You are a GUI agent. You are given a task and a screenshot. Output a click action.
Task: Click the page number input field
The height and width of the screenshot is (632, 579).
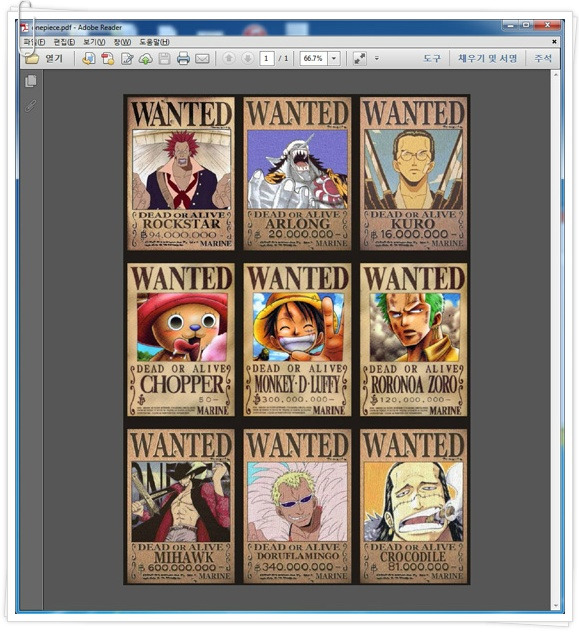(x=266, y=58)
